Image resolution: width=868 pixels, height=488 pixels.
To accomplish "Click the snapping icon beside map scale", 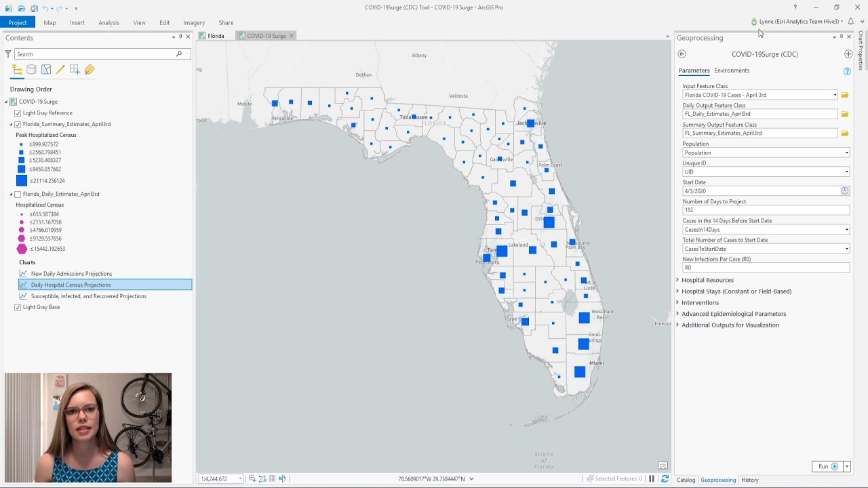I will click(252, 479).
